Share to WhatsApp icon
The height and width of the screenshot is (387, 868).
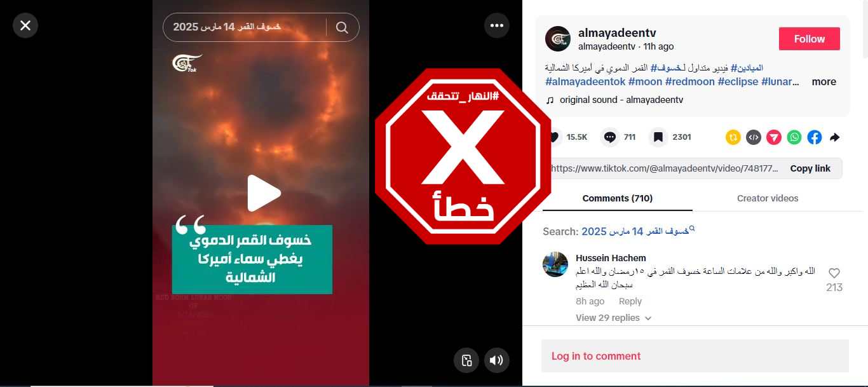coord(794,137)
